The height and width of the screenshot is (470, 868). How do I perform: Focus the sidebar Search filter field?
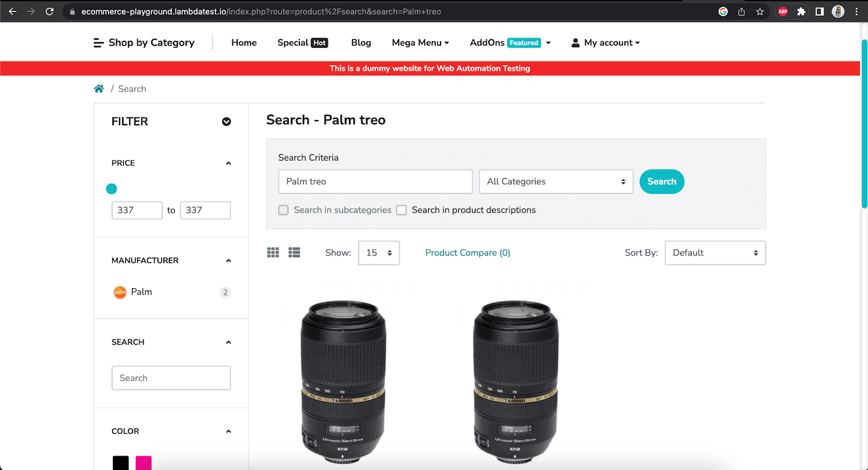tap(171, 378)
